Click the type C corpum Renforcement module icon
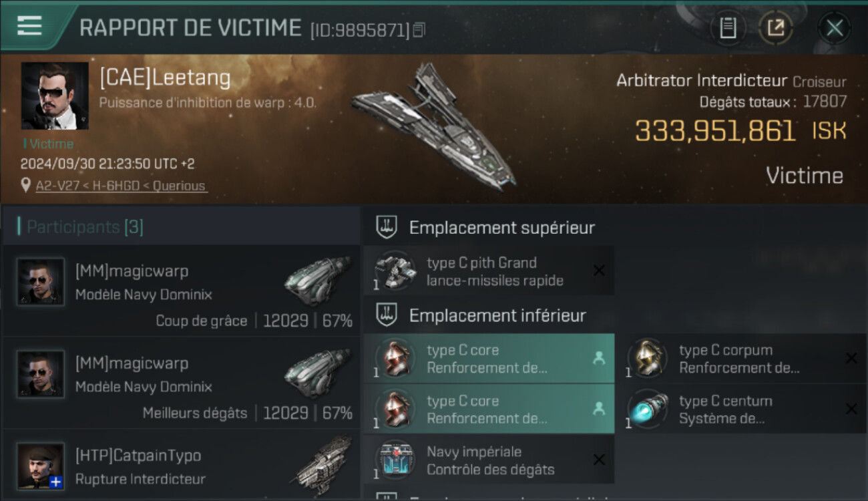The height and width of the screenshot is (501, 868). pos(647,359)
